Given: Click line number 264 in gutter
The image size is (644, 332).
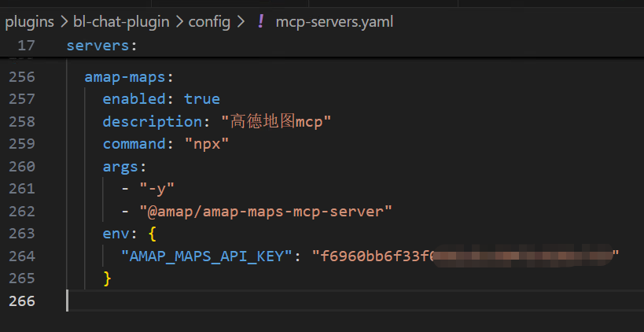Looking at the screenshot, I should coord(22,256).
